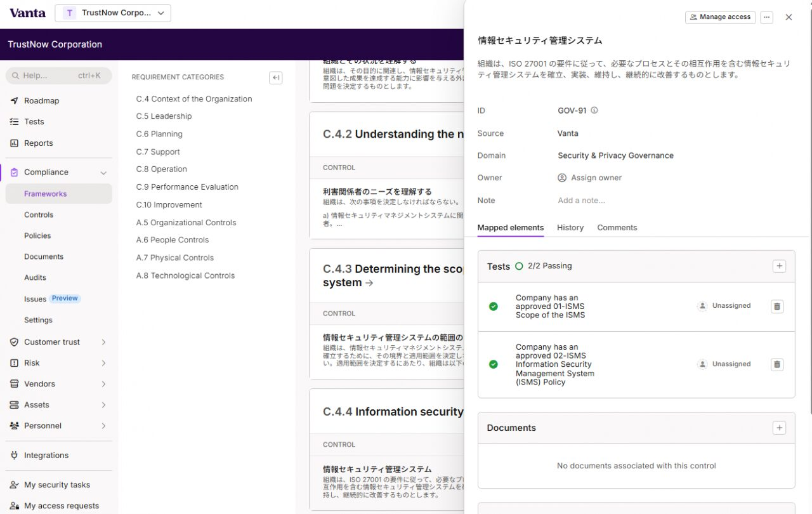Open Audits under Compliance
Image resolution: width=812 pixels, height=514 pixels.
click(35, 278)
